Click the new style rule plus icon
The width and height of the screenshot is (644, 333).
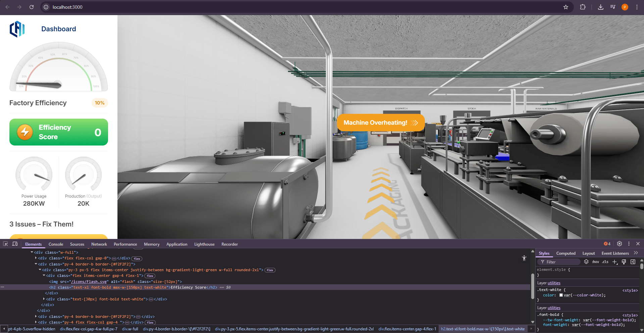[614, 262]
